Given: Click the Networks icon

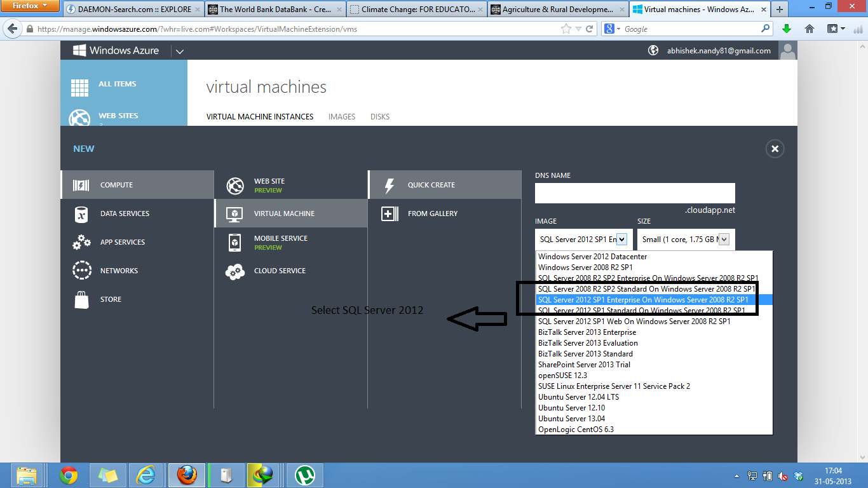Looking at the screenshot, I should coord(81,271).
